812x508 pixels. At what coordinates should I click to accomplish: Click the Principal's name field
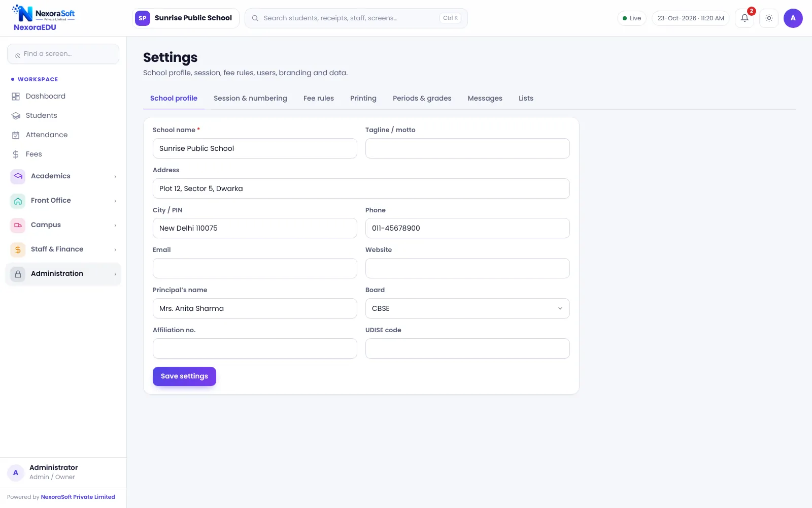pyautogui.click(x=255, y=308)
